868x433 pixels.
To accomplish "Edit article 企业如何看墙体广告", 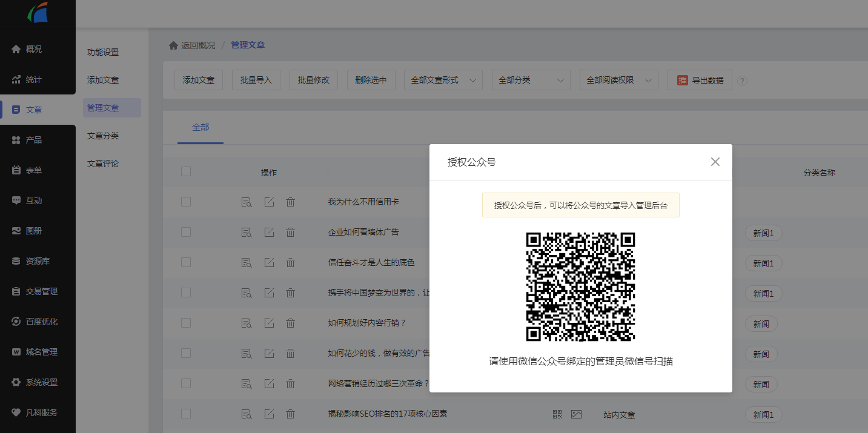I will coord(270,233).
